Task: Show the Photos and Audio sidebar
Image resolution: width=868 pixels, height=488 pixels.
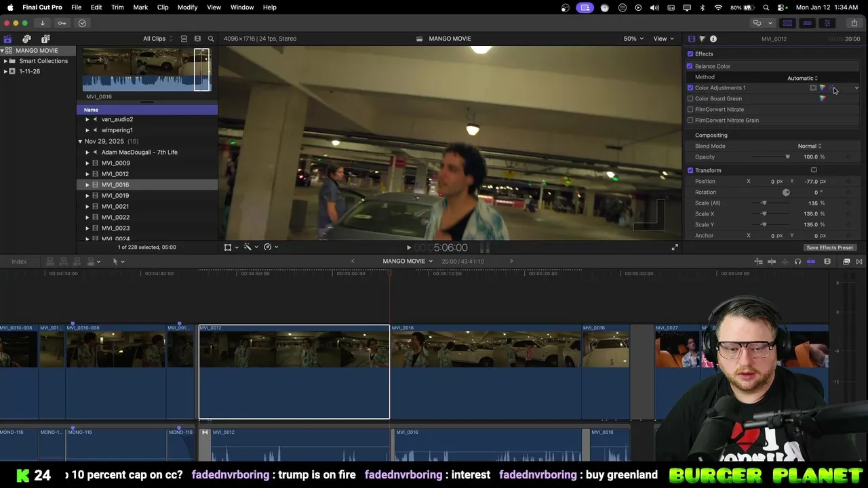Action: coord(26,39)
